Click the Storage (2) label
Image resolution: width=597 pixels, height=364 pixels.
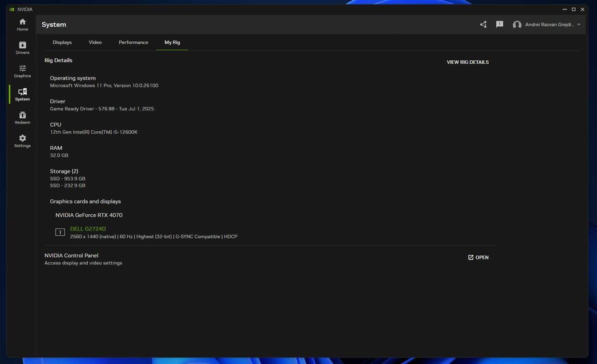pos(64,171)
